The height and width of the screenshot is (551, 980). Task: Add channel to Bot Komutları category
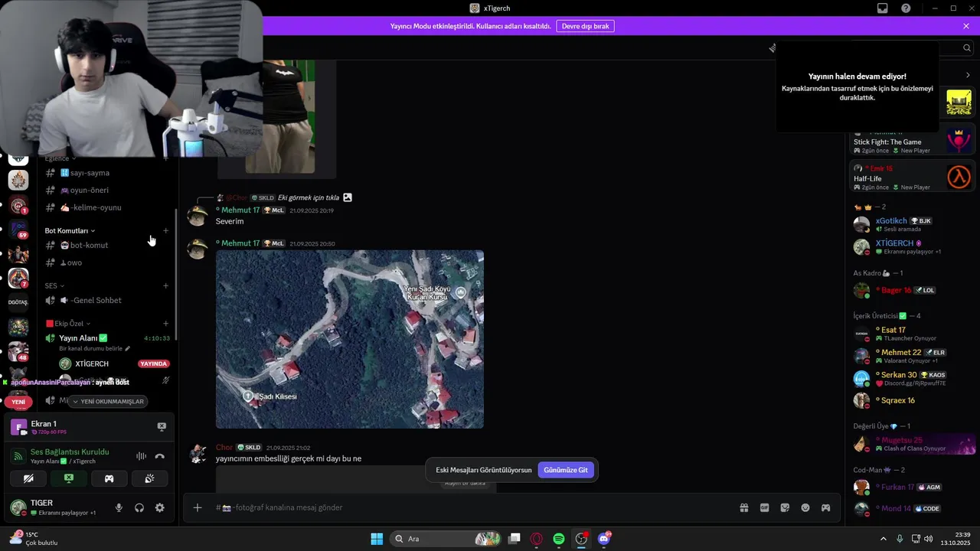point(165,230)
